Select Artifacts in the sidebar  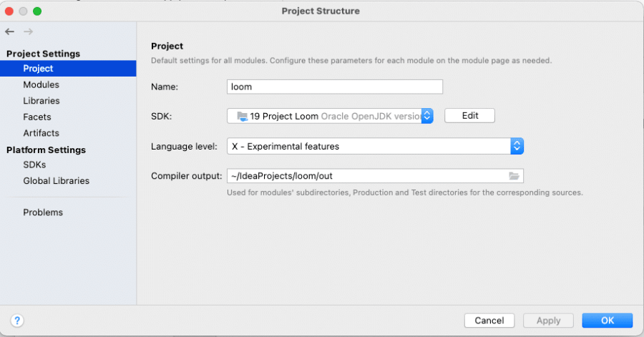coord(41,133)
